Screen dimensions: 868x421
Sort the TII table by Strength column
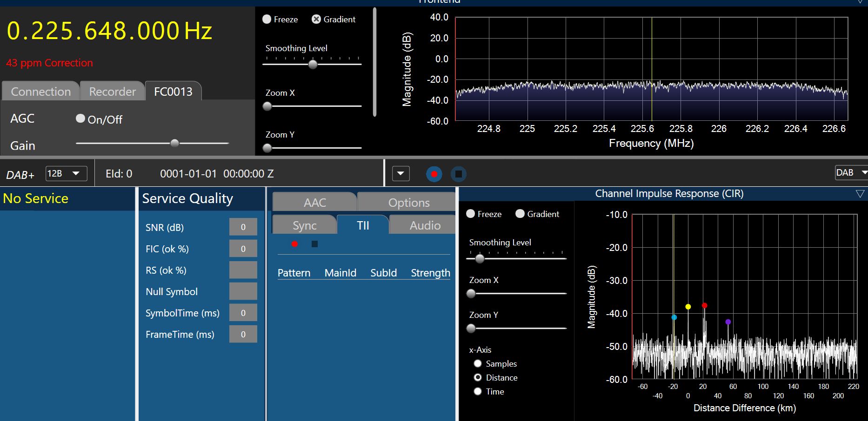point(430,273)
